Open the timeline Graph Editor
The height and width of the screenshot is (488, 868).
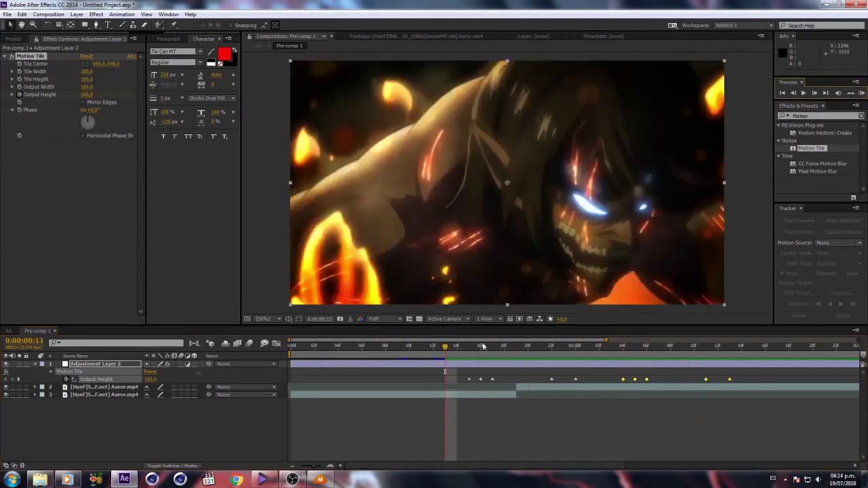[x=276, y=344]
